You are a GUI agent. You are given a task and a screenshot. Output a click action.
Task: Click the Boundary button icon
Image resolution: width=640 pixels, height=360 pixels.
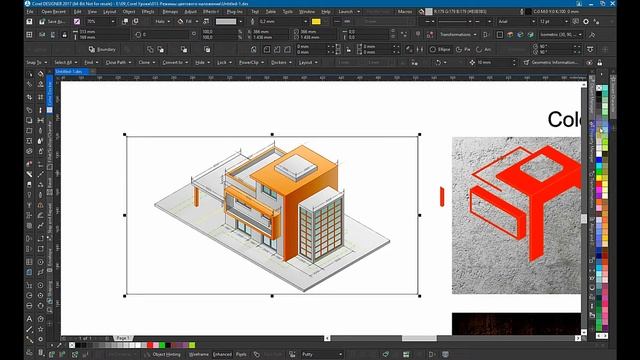pyautogui.click(x=92, y=49)
